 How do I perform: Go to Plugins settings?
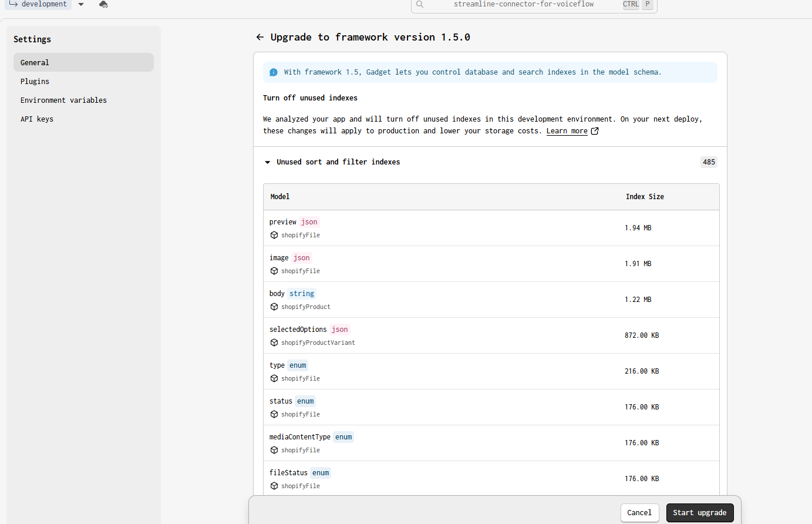pos(35,82)
